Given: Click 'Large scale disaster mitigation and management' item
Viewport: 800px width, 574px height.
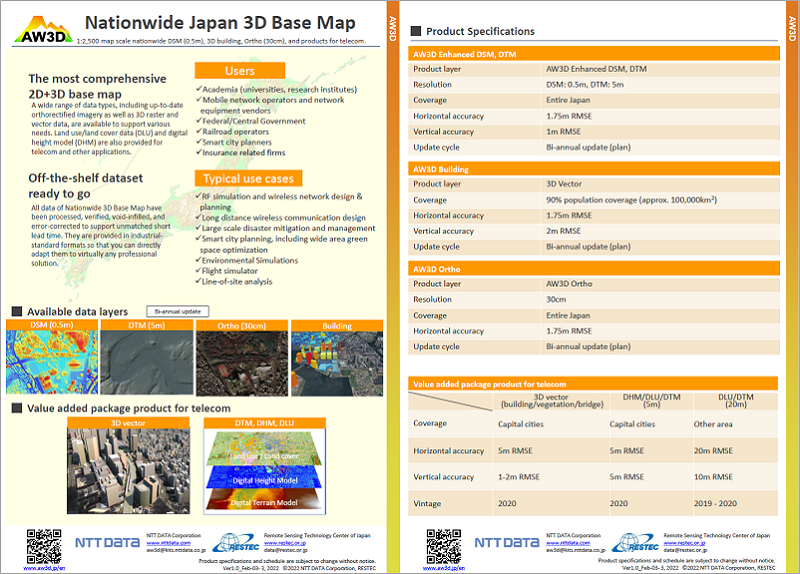Looking at the screenshot, I should [x=288, y=228].
